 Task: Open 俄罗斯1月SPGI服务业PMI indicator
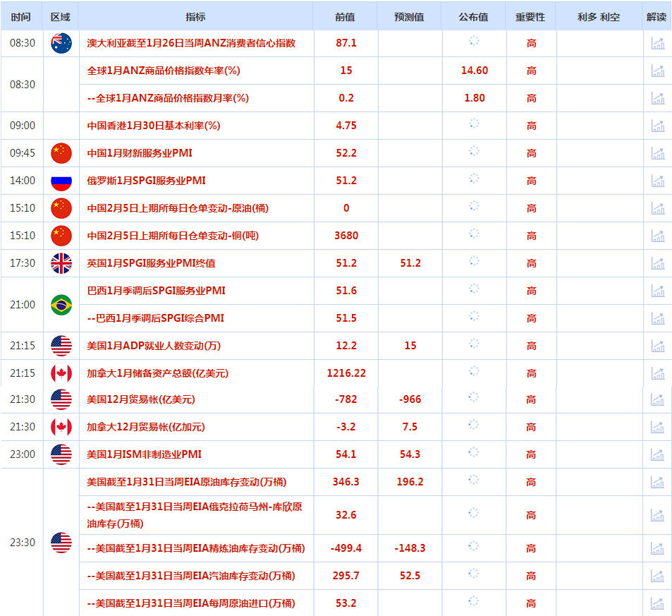[x=146, y=180]
